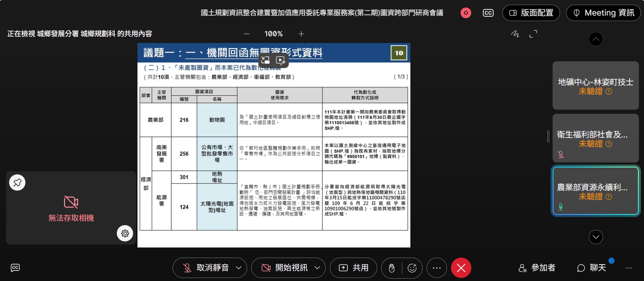Click unverified help icon for 地礦中心
Image resolution: width=644 pixels, height=281 pixels.
coord(609,91)
